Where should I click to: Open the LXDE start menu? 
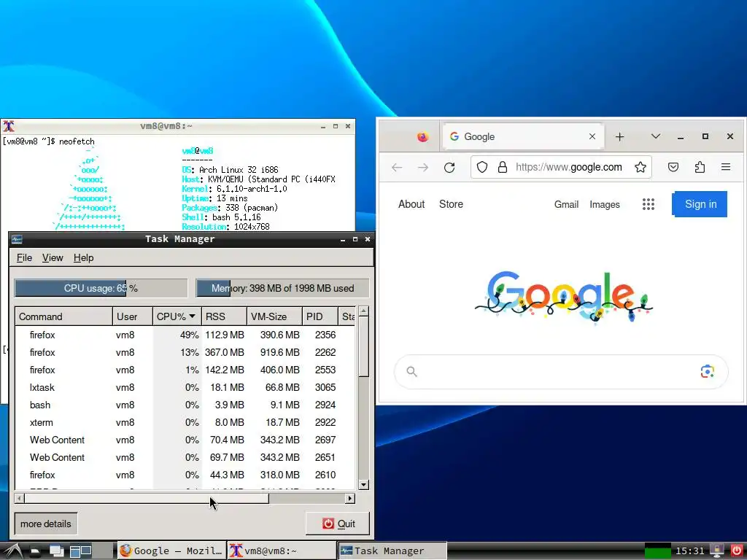(x=12, y=551)
